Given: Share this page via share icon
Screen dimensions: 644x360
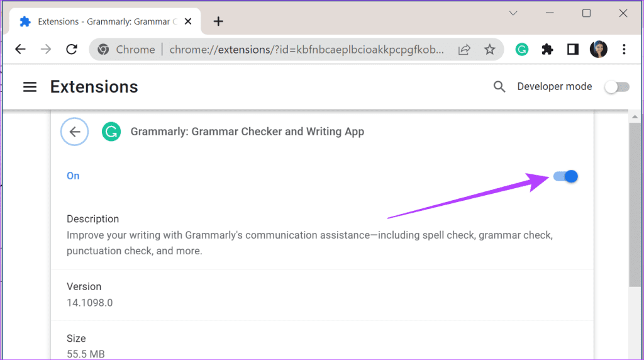Looking at the screenshot, I should click(464, 49).
